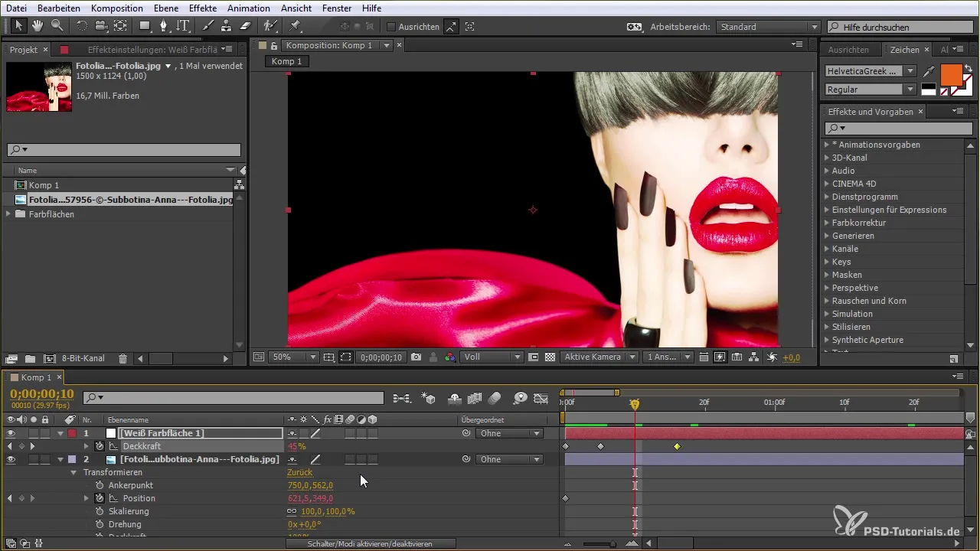The width and height of the screenshot is (980, 551).
Task: Open the 1 Ansicht view layout dropdown
Action: pos(668,357)
